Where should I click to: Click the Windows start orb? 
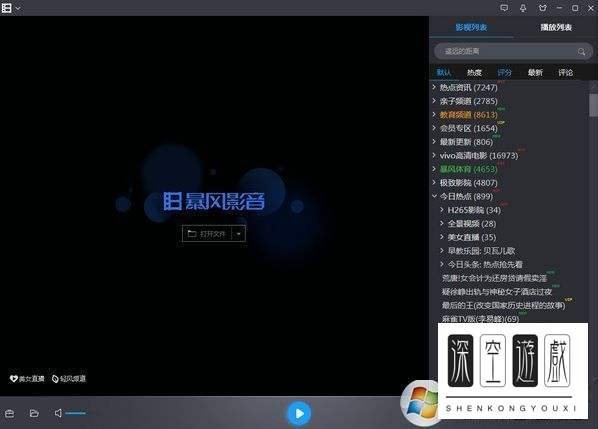click(420, 403)
